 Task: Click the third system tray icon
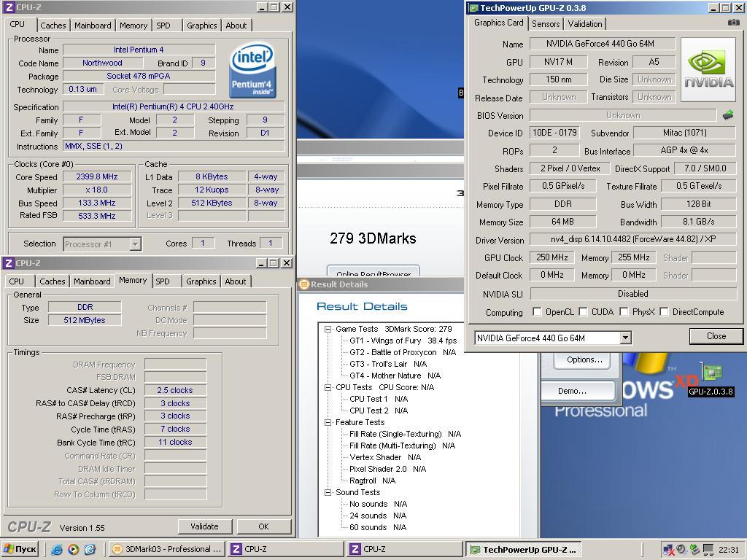point(694,550)
